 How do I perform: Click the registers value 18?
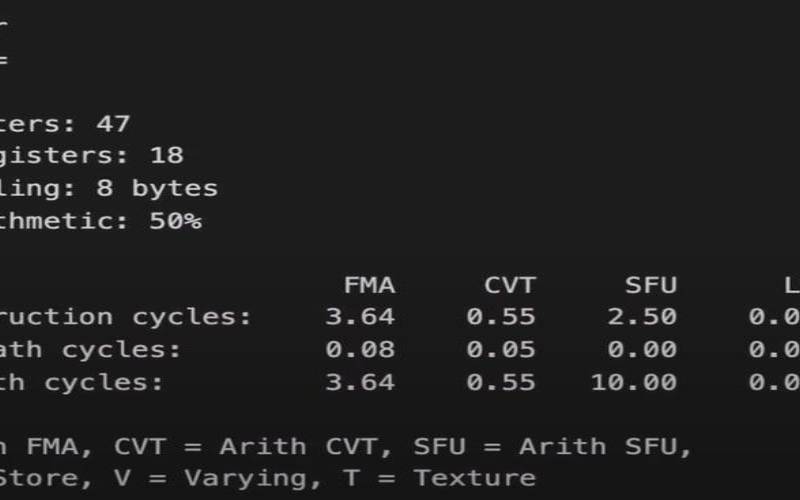166,156
